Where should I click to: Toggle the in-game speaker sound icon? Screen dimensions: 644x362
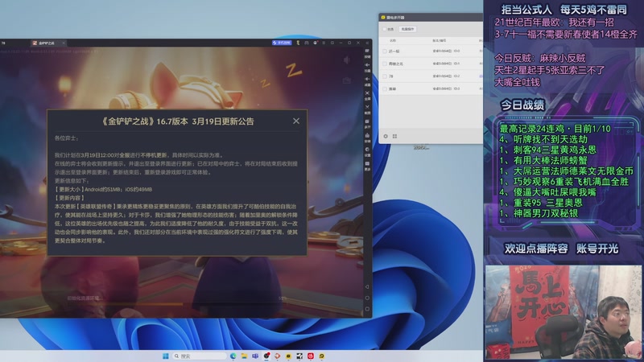(x=347, y=60)
